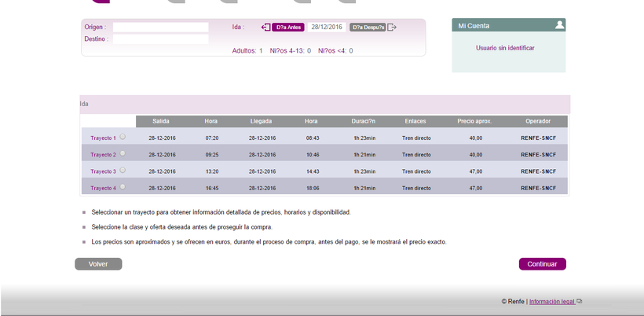
Task: Click the Trayecto 1 label
Action: click(103, 138)
